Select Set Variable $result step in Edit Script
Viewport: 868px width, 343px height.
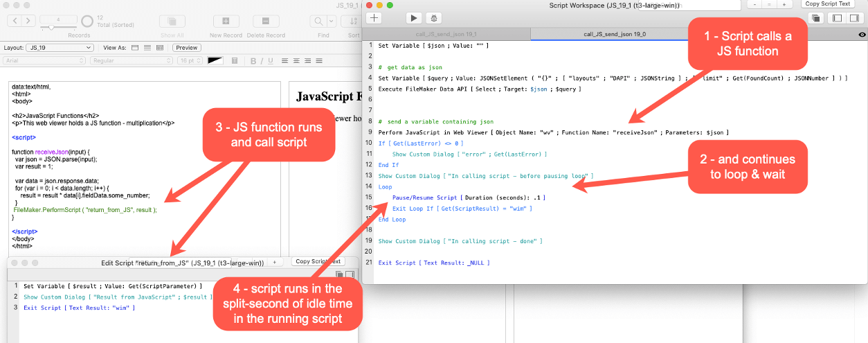pyautogui.click(x=112, y=285)
